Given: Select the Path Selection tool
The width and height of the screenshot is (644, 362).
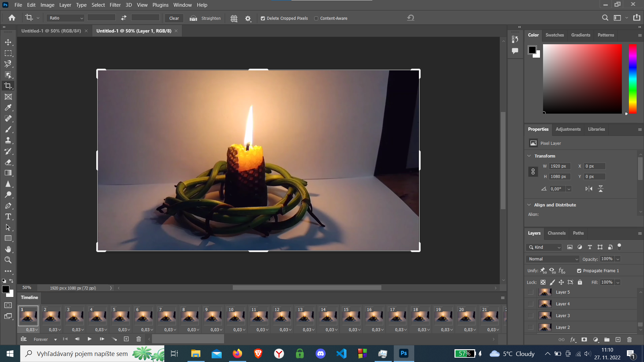Looking at the screenshot, I should click(8, 228).
